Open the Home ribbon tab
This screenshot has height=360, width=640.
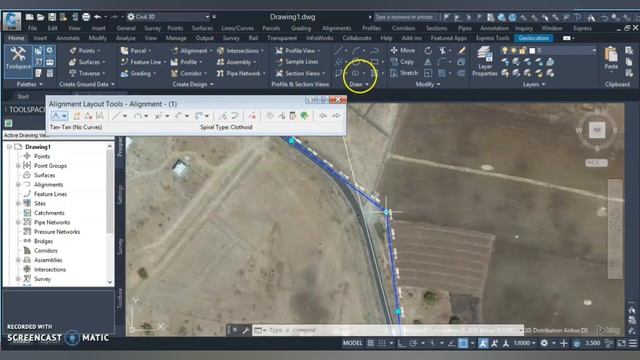pyautogui.click(x=16, y=38)
